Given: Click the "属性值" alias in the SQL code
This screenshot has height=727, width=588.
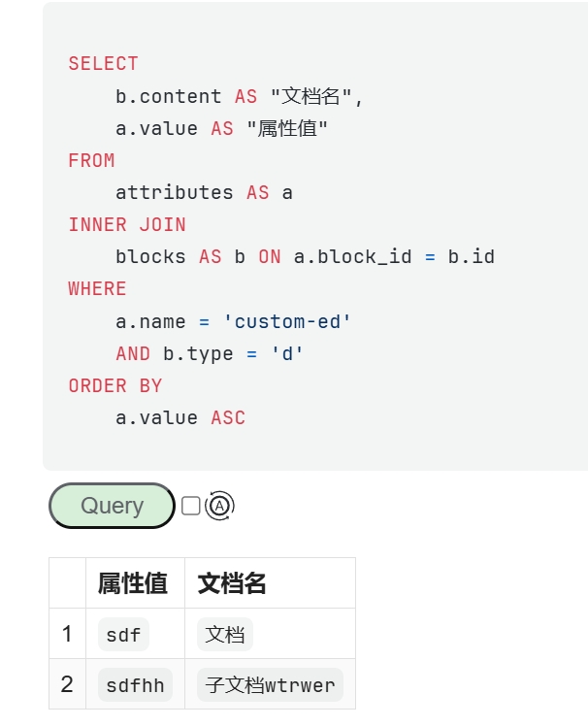Looking at the screenshot, I should point(287,128).
